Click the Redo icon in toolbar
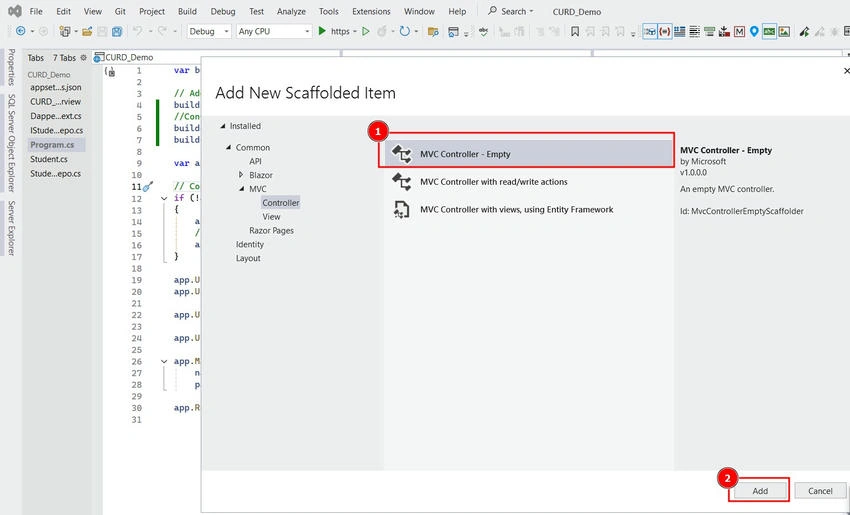This screenshot has width=850, height=515. 162,31
